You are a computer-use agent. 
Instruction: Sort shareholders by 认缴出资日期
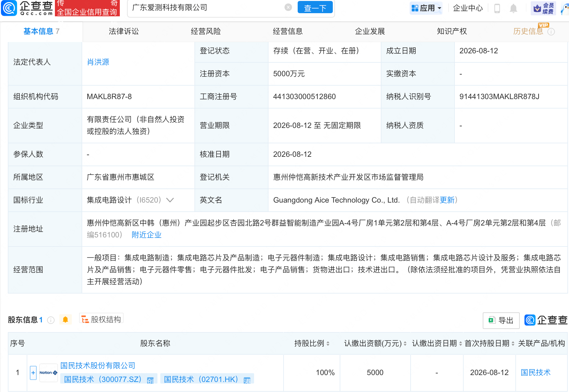coord(460,344)
